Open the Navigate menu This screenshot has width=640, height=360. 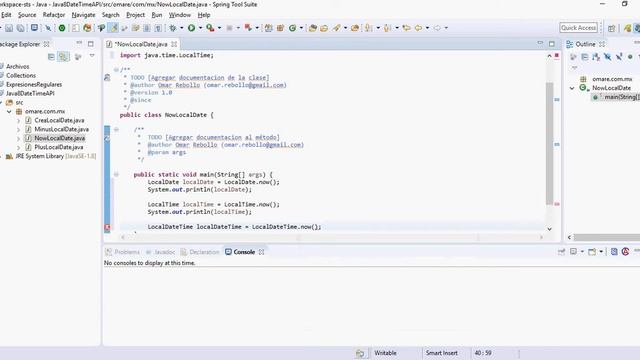[x=83, y=15]
